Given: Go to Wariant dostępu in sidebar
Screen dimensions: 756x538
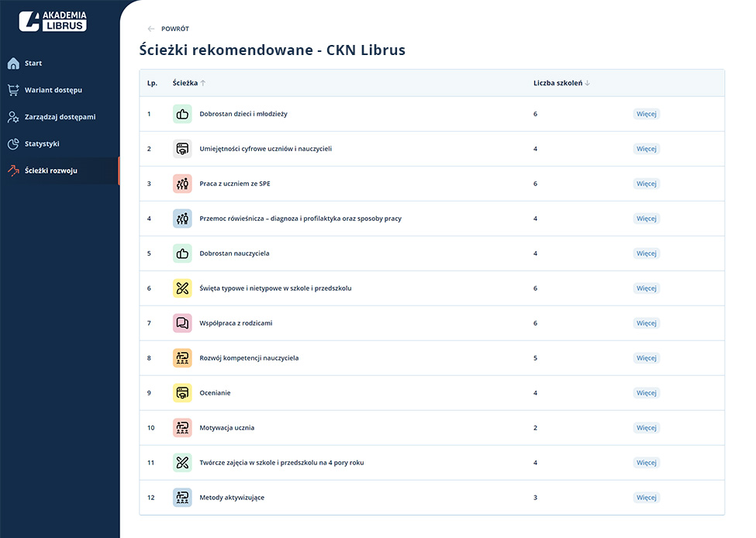Looking at the screenshot, I should pos(53,90).
